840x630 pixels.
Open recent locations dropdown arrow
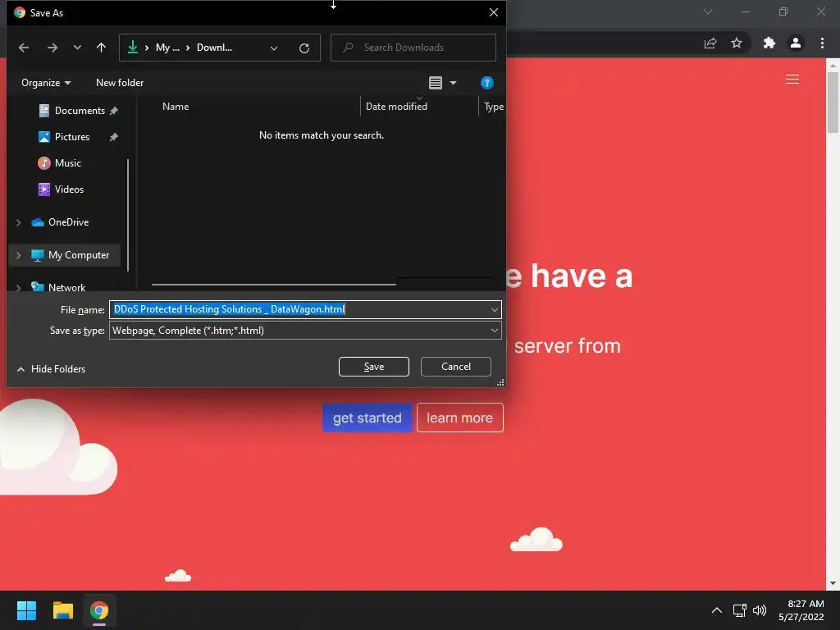click(x=77, y=48)
